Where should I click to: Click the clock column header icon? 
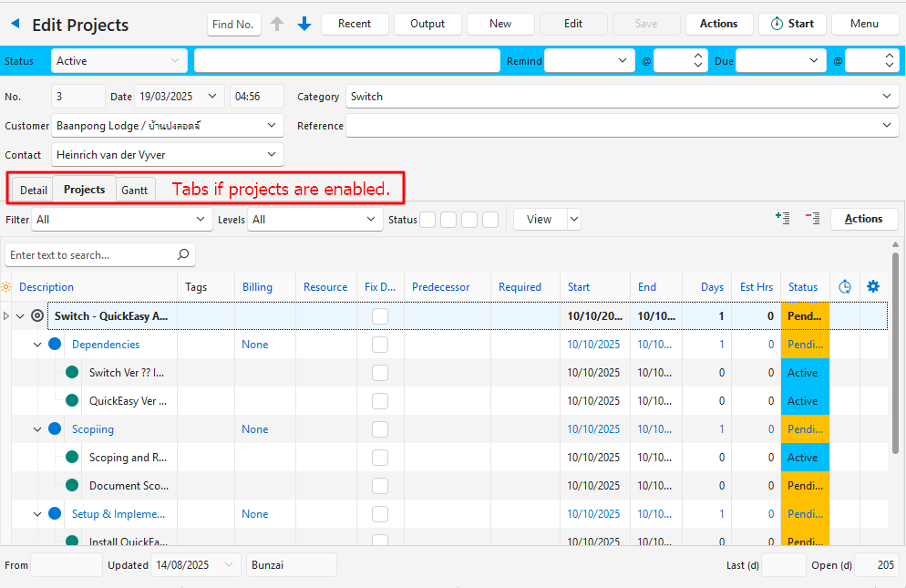pyautogui.click(x=845, y=286)
